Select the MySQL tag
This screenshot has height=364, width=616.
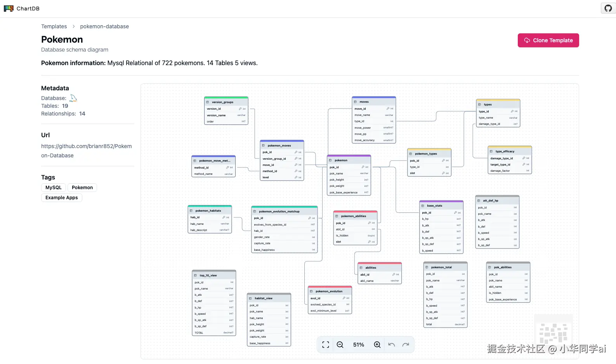(x=54, y=188)
